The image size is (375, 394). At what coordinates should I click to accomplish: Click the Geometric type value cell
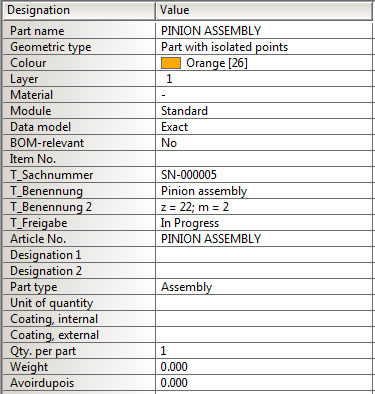pos(264,47)
